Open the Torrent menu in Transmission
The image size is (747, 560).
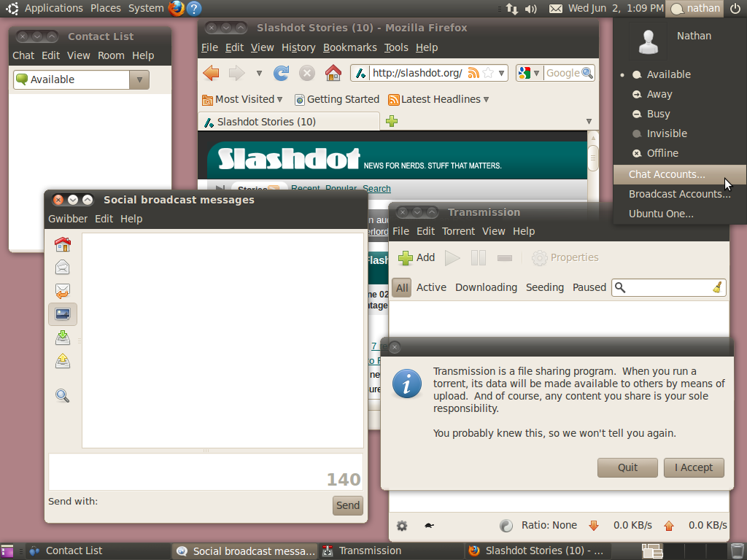458,231
